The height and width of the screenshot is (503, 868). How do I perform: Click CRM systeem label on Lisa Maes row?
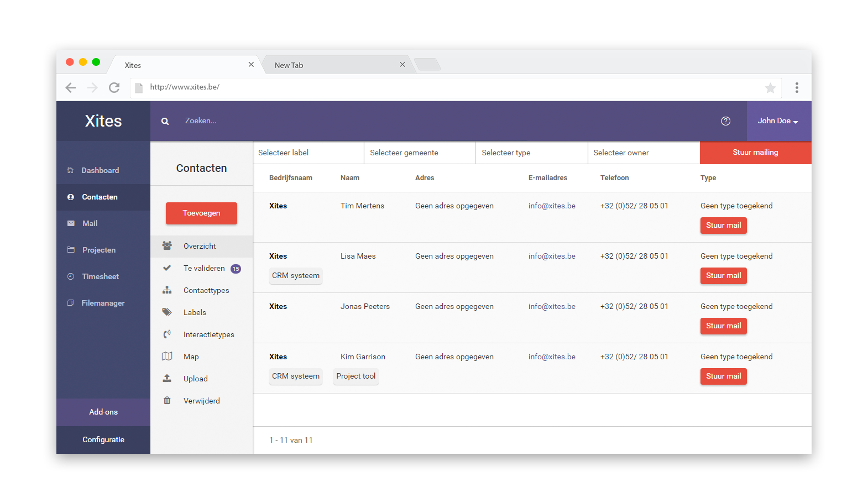point(296,276)
